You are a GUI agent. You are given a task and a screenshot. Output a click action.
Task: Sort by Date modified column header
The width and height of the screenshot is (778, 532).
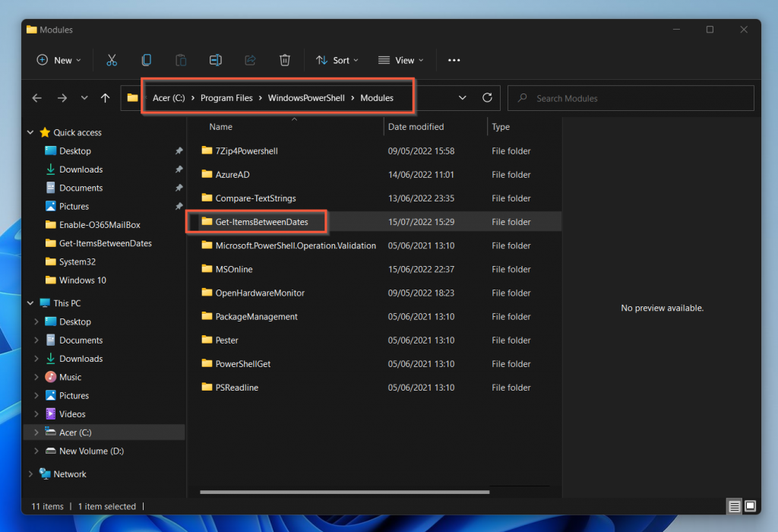416,127
